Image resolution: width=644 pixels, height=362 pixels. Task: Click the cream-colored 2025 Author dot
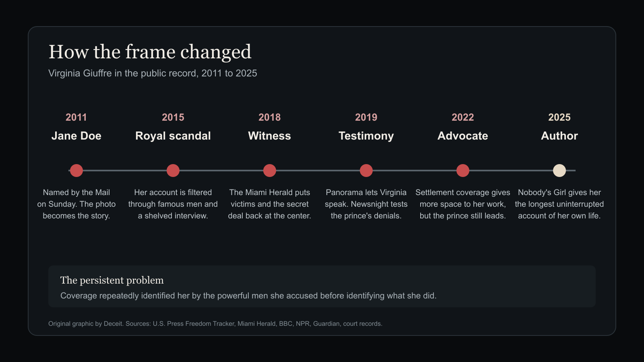[x=559, y=171]
